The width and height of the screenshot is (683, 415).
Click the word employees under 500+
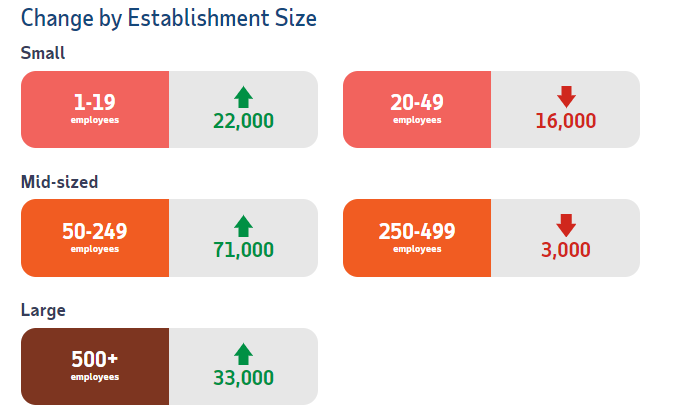[95, 377]
